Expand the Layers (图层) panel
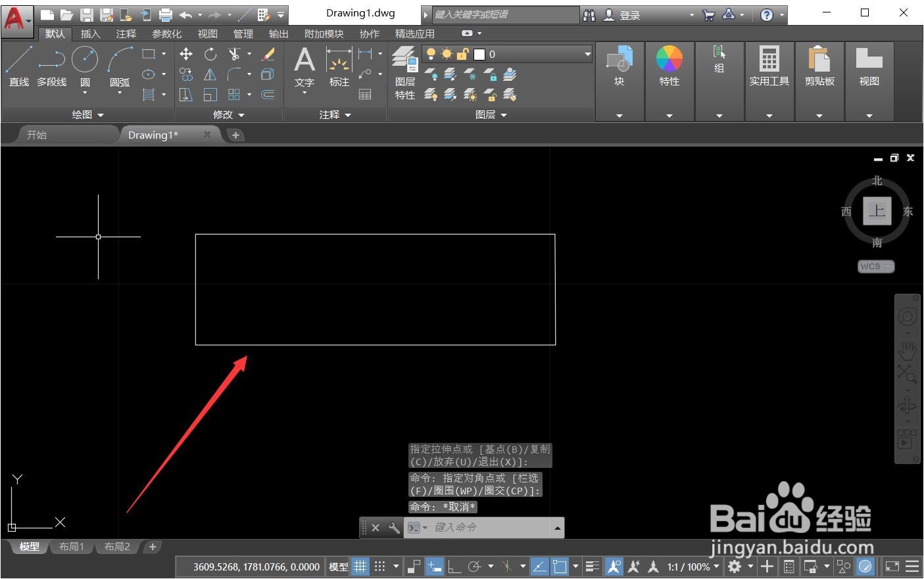This screenshot has height=579, width=924. 491,114
